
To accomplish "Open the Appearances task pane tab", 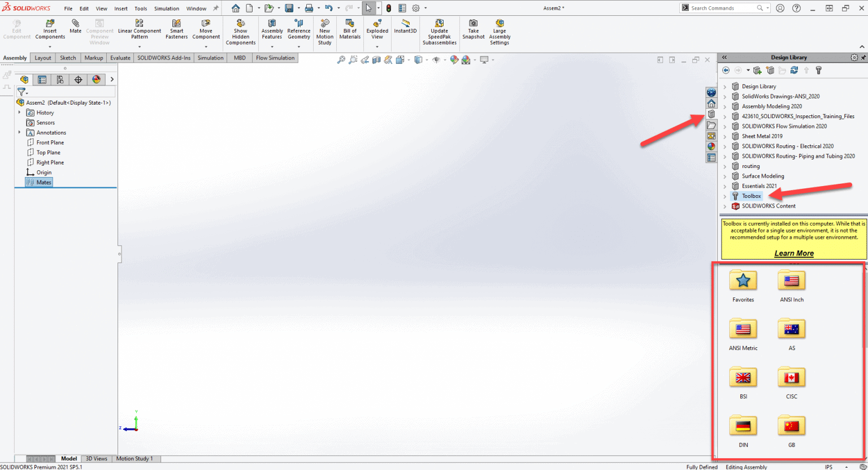I will pyautogui.click(x=711, y=146).
